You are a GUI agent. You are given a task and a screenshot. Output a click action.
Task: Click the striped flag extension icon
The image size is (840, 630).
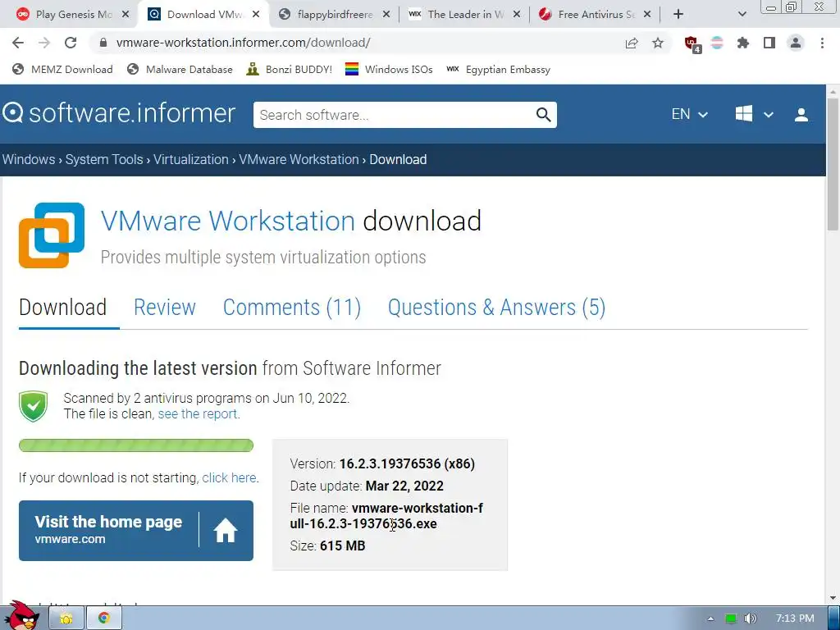tap(717, 43)
